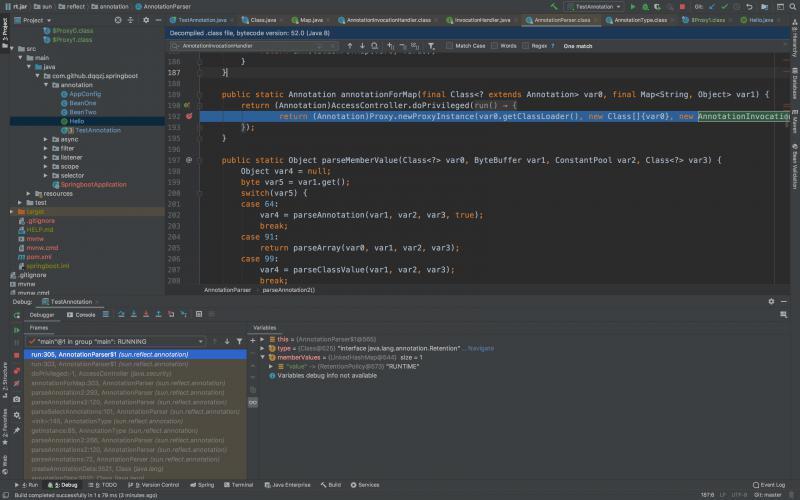Enable the Regex search checkbox
The width and height of the screenshot is (800, 500).
point(527,45)
